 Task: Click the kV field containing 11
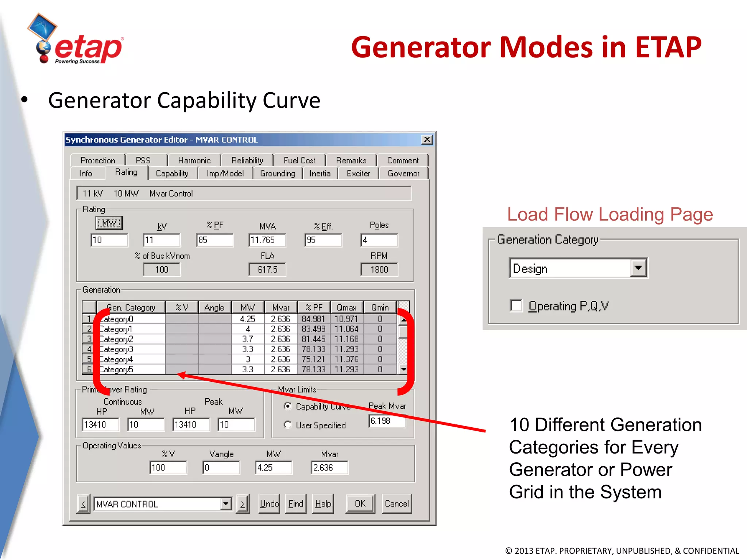coord(162,240)
